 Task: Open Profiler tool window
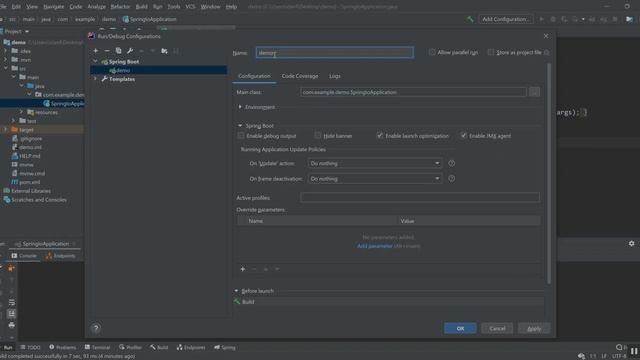point(130,347)
